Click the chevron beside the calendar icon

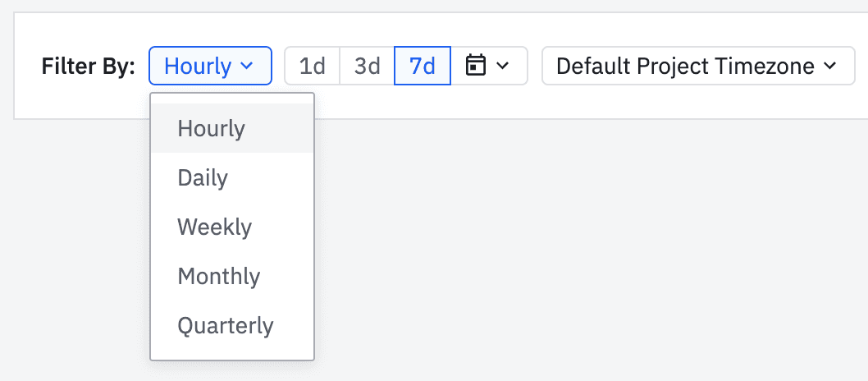(502, 66)
